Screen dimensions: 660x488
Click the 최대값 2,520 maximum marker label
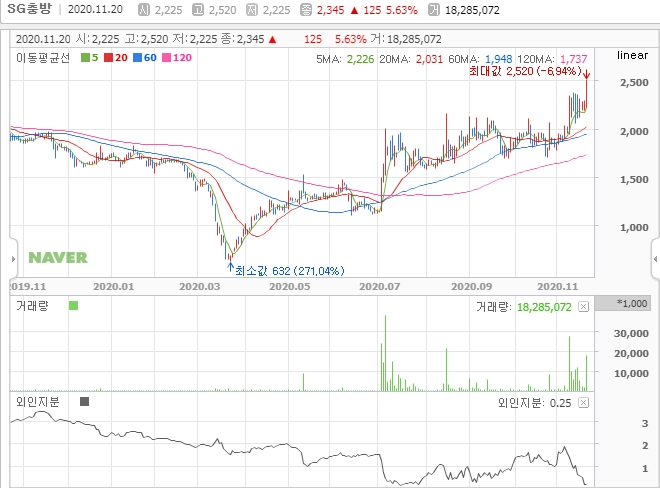[x=525, y=71]
